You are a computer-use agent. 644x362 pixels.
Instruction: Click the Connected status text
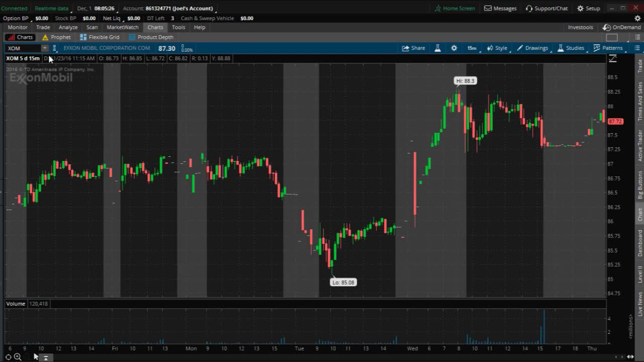[x=14, y=9]
